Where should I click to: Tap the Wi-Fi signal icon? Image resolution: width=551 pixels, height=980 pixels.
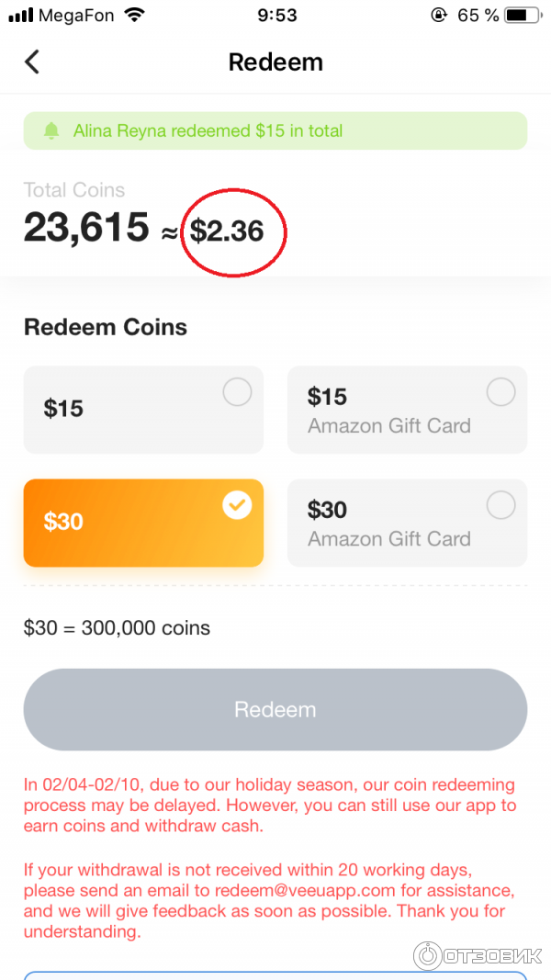(x=135, y=15)
